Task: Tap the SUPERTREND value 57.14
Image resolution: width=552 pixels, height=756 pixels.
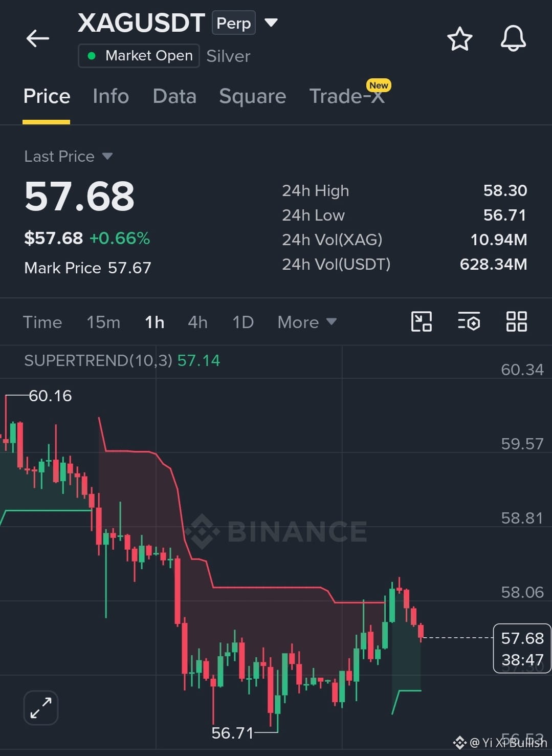Action: point(198,361)
